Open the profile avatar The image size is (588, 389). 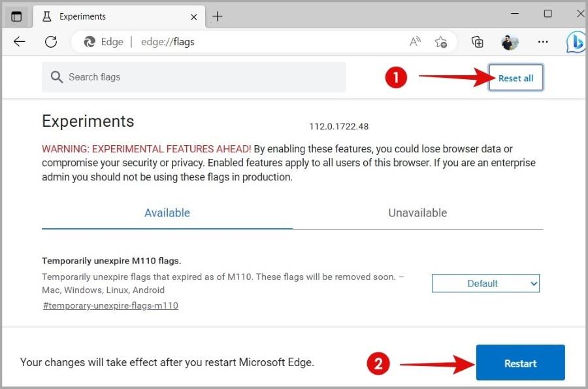tap(510, 42)
